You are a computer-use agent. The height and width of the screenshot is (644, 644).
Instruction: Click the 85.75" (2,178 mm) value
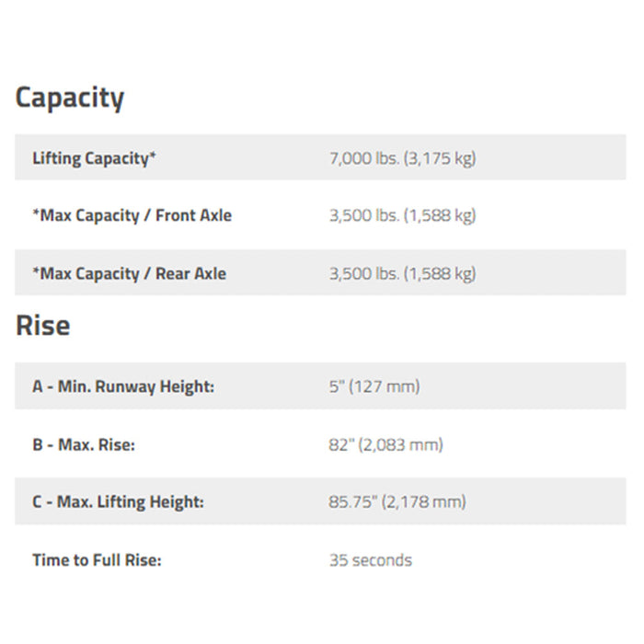tap(397, 502)
